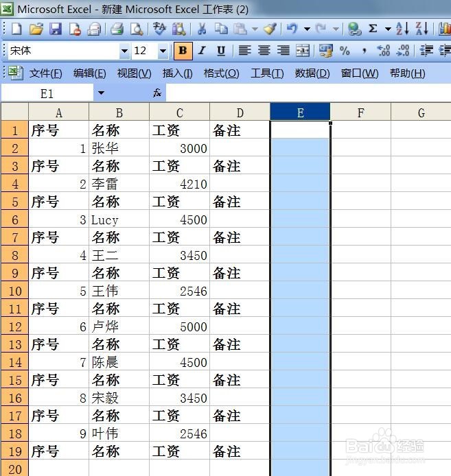Click the Select All corner button
451x476 pixels.
14,112
